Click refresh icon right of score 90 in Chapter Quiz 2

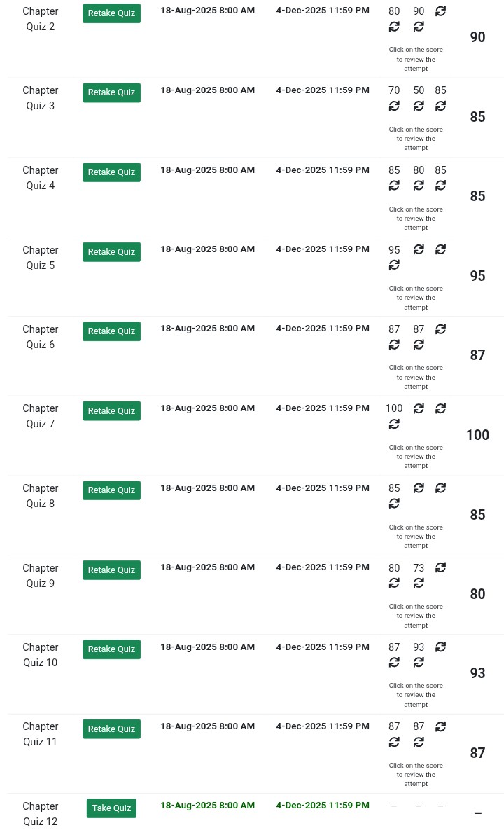440,11
